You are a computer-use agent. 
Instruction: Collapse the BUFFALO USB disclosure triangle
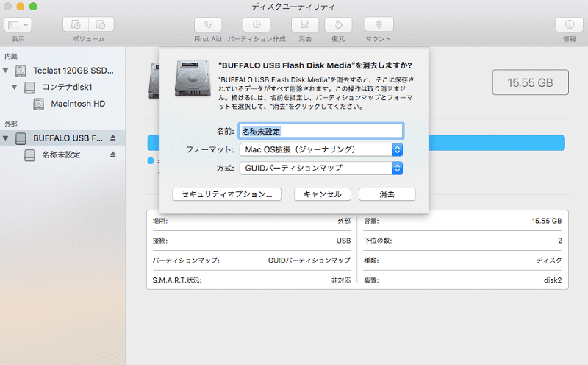pos(6,138)
